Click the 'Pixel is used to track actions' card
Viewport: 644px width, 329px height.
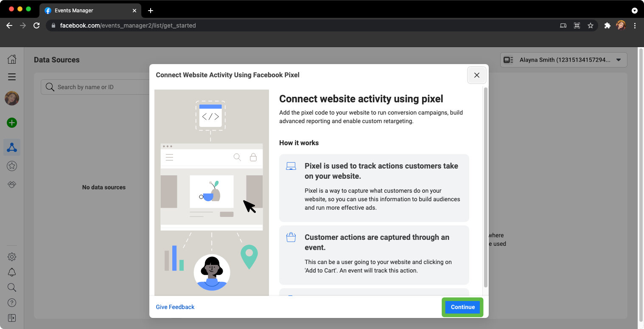(374, 188)
